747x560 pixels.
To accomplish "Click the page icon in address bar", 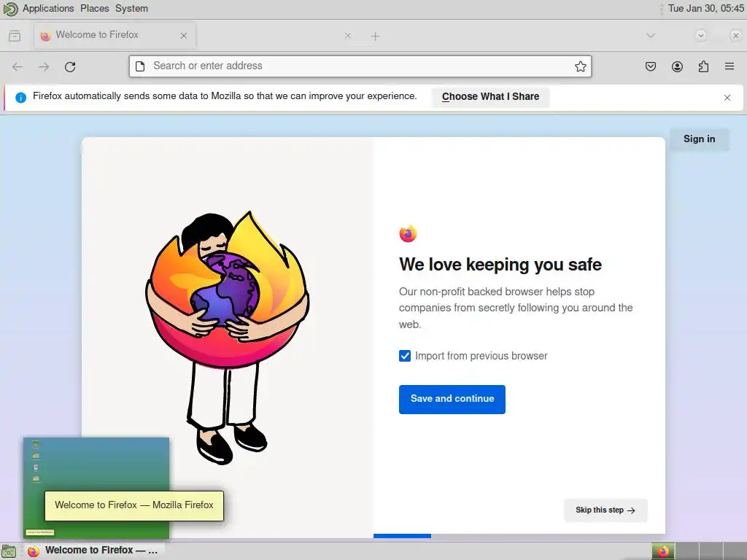I will pyautogui.click(x=140, y=66).
